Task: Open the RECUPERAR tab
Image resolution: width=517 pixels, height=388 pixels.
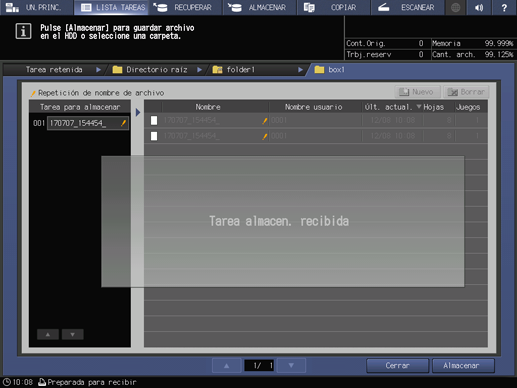Action: [x=186, y=7]
